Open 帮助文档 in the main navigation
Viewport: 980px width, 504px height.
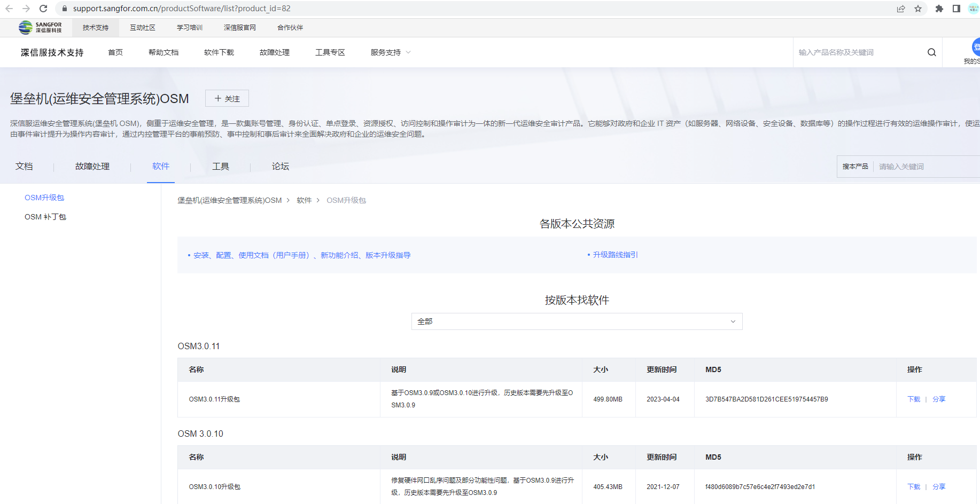[164, 52]
